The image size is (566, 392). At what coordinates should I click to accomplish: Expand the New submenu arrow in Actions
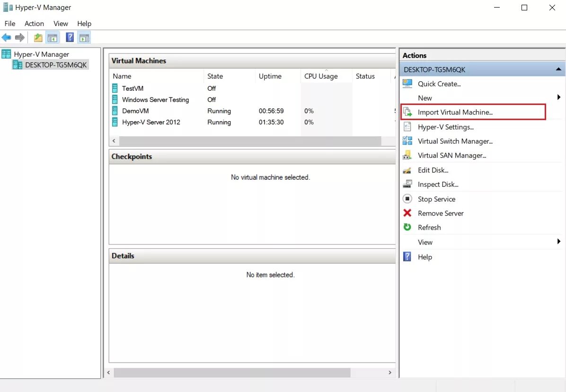pyautogui.click(x=559, y=97)
